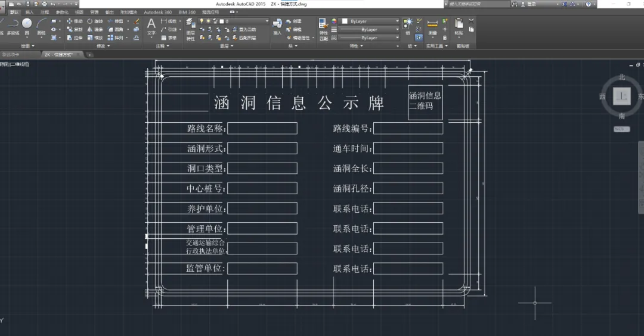Viewport: 644px width, 336px height.
Task: Click the Plot/print icon in quick access toolbar
Action: pyautogui.click(x=44, y=4)
